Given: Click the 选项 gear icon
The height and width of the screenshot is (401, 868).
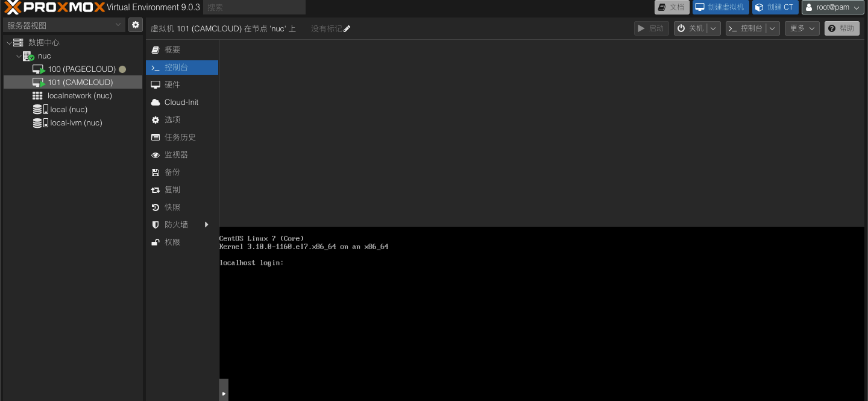Looking at the screenshot, I should [156, 120].
